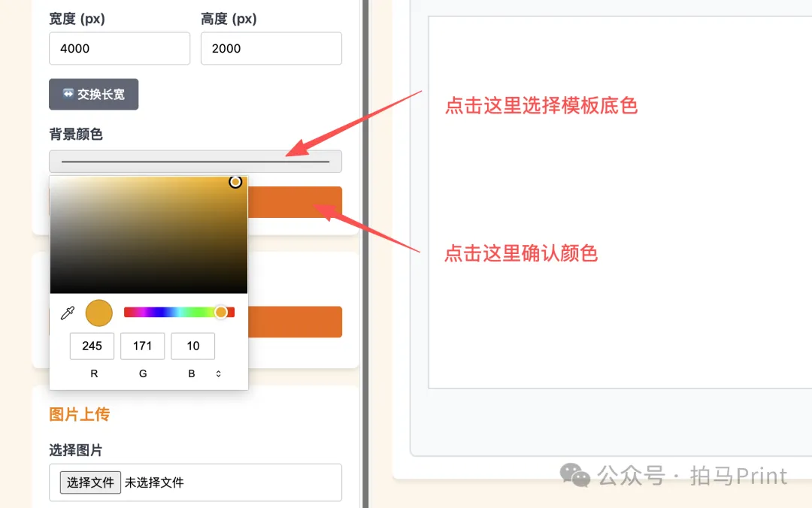Image resolution: width=812 pixels, height=508 pixels.
Task: Select the B value field showing 10
Action: click(192, 346)
